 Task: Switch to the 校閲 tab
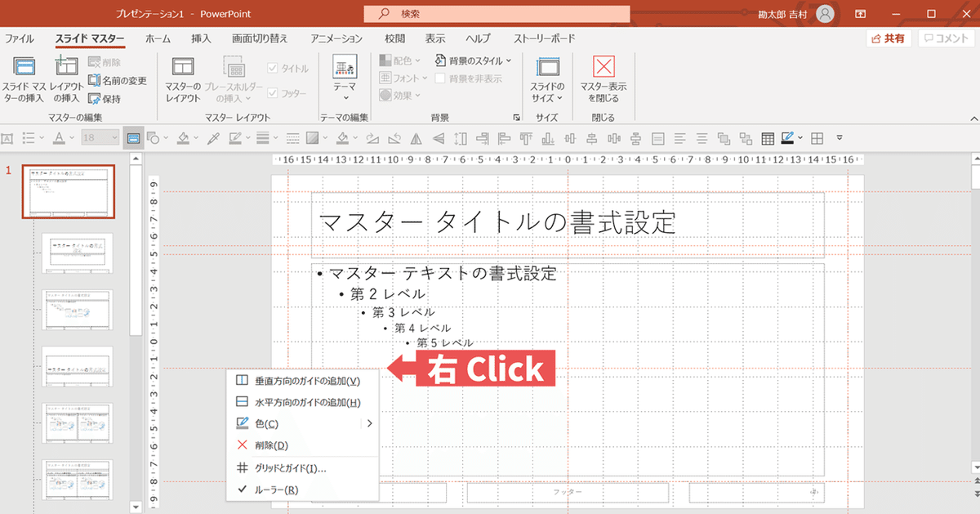pos(394,38)
